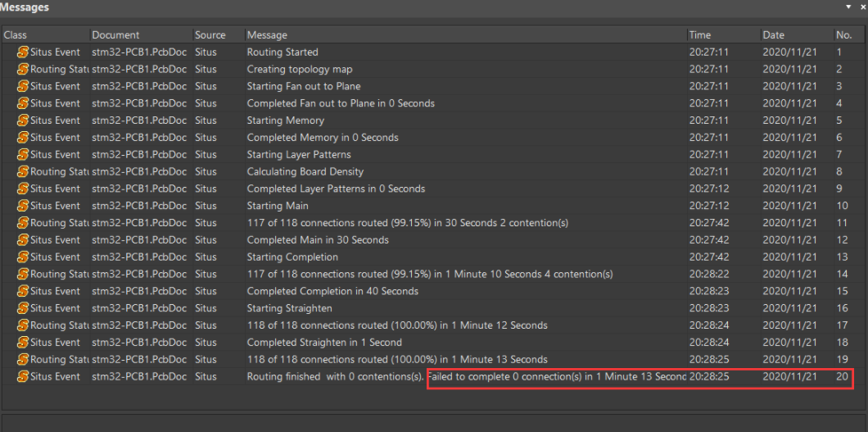This screenshot has height=432, width=868.
Task: Click the Source column header
Action: click(x=218, y=35)
